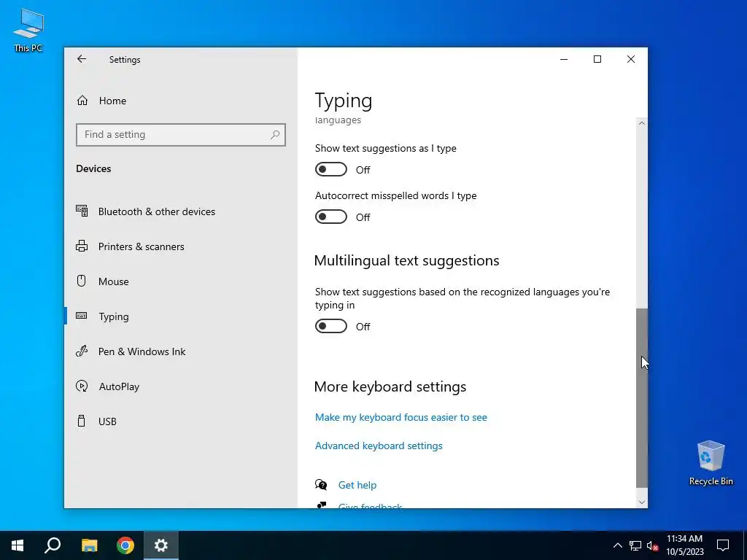747x560 pixels.
Task: Click the Settings gear on taskbar
Action: coord(161,545)
